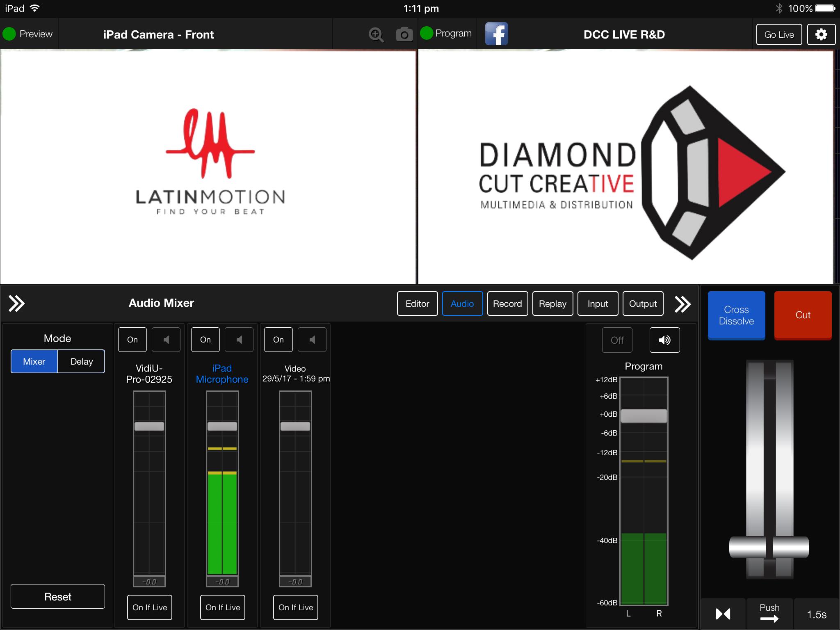This screenshot has width=840, height=630.
Task: Click the double chevron next to Output
Action: point(682,304)
